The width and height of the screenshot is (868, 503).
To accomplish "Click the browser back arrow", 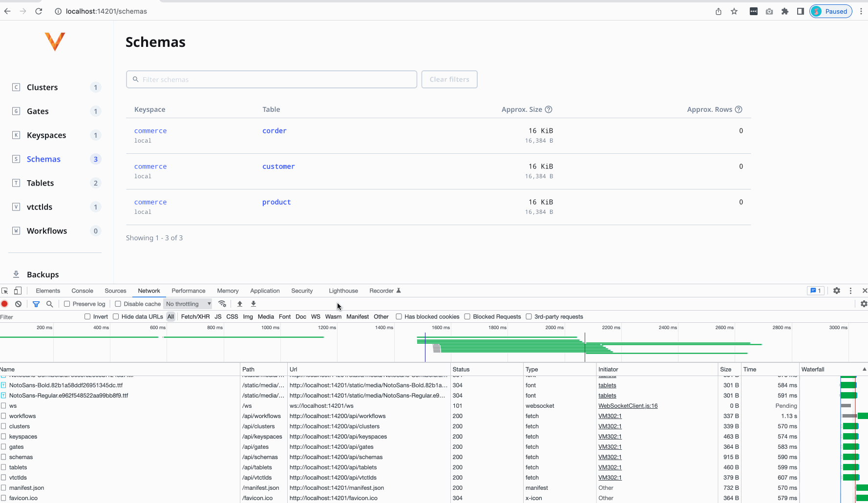I will (x=7, y=11).
